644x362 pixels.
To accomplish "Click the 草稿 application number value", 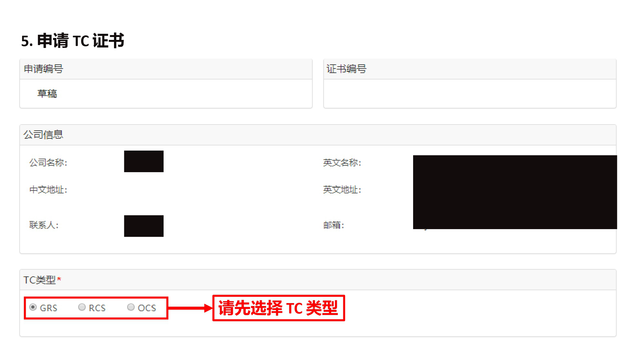I will (47, 94).
